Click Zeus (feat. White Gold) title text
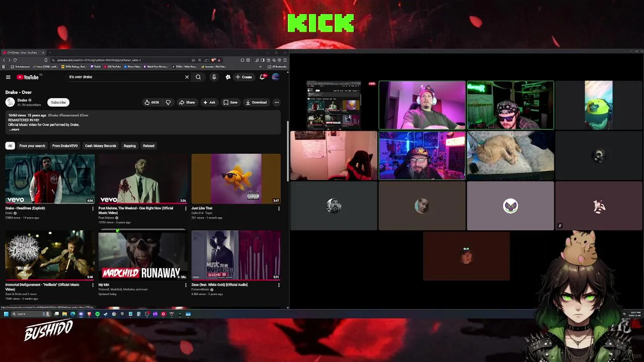 coord(219,285)
